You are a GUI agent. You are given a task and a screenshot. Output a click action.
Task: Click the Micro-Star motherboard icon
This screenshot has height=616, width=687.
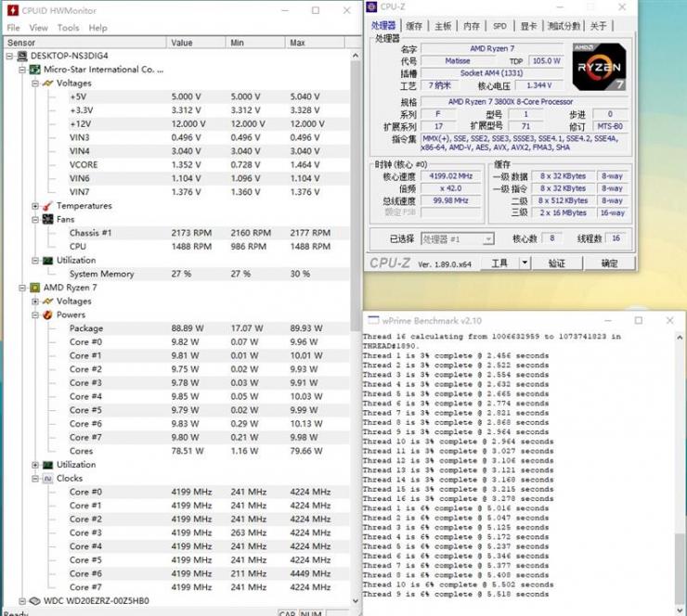point(35,70)
